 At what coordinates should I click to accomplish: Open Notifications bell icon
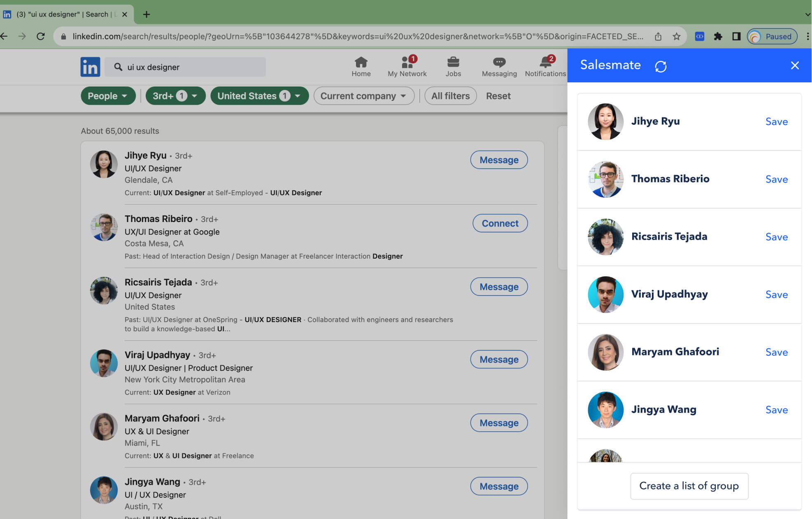[x=545, y=67]
